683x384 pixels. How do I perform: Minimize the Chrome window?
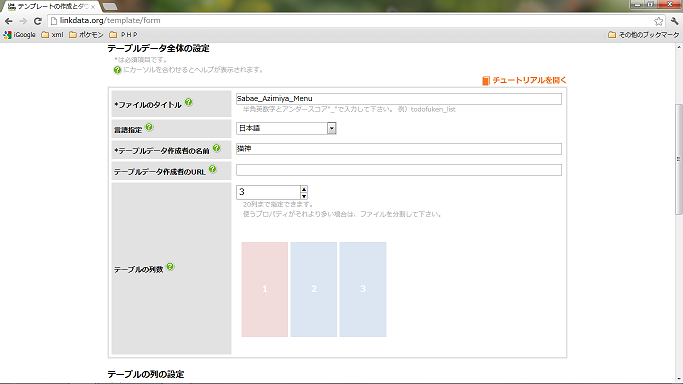[x=637, y=4]
